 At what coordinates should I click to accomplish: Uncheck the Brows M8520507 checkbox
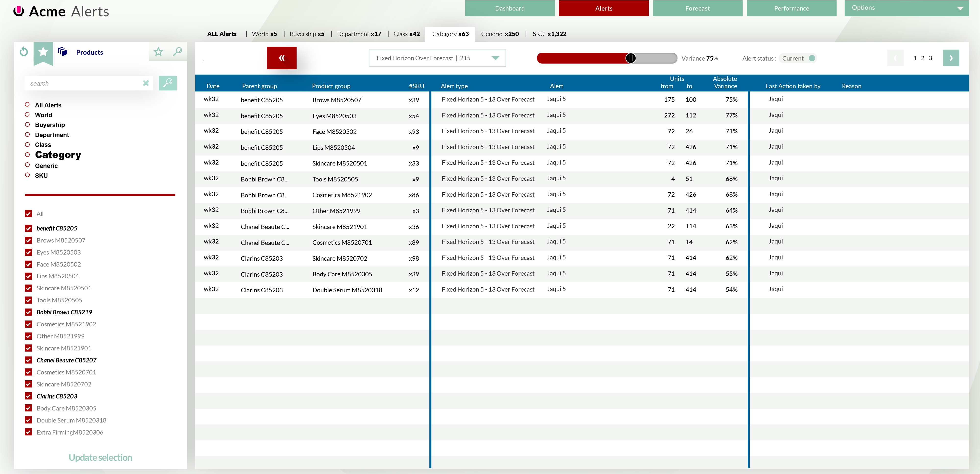(x=28, y=240)
